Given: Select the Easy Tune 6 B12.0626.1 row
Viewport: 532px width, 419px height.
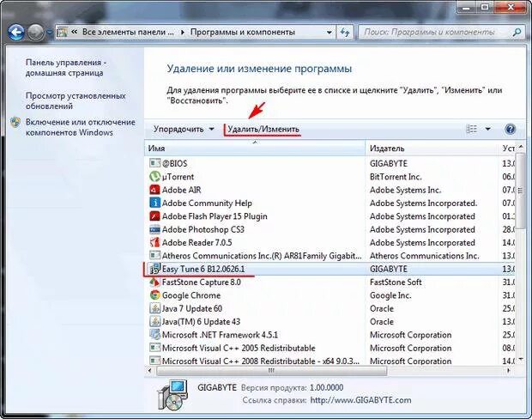Looking at the screenshot, I should [329, 269].
